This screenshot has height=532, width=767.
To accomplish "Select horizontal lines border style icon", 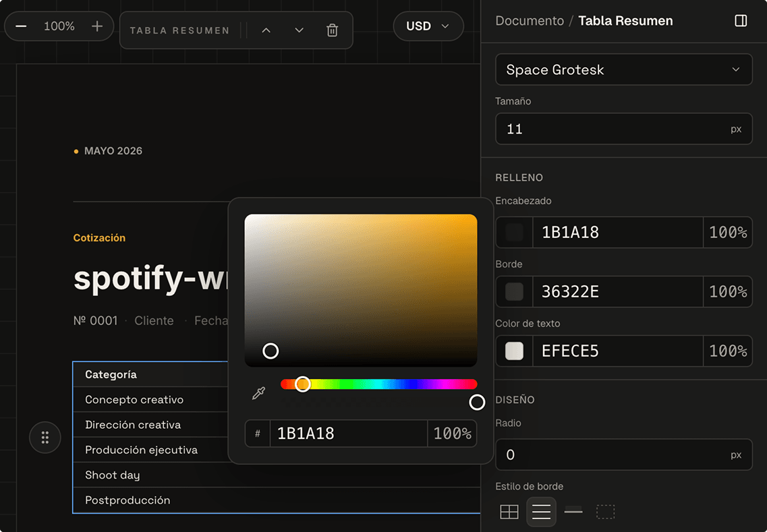I will tap(541, 512).
